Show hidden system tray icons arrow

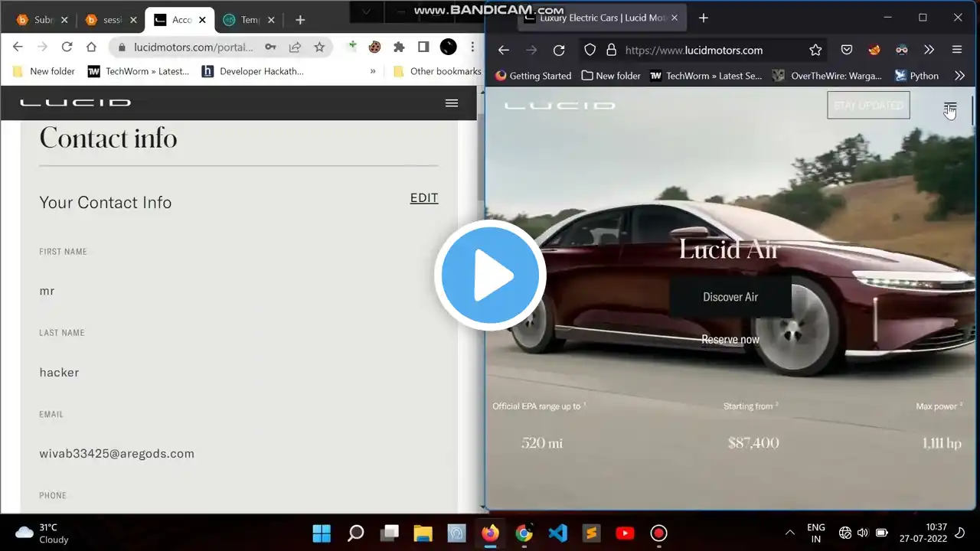(790, 533)
